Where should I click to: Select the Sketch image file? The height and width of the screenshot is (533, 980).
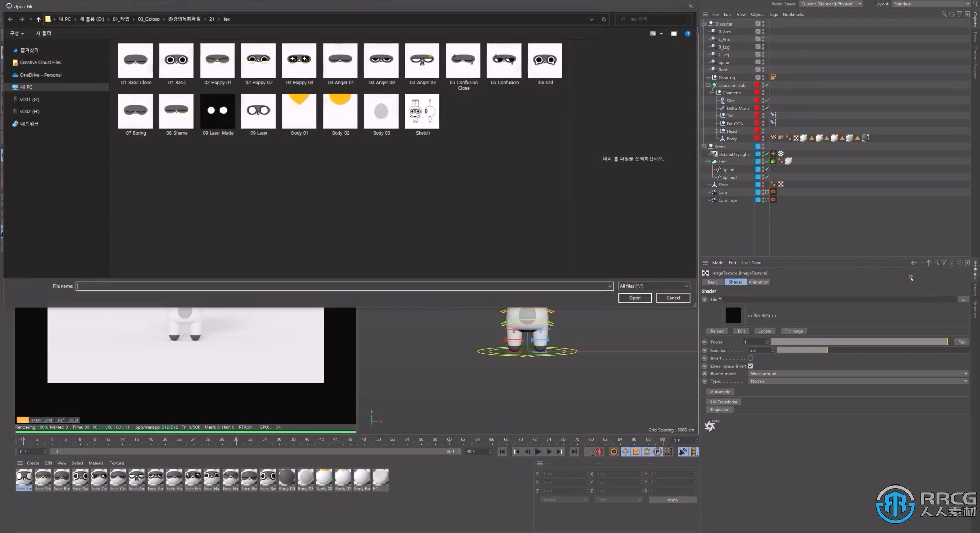(x=422, y=115)
